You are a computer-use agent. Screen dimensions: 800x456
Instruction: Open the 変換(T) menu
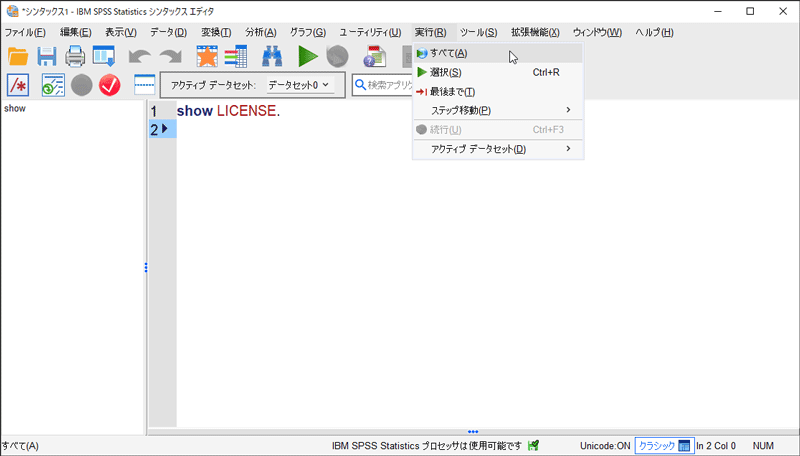pyautogui.click(x=216, y=33)
